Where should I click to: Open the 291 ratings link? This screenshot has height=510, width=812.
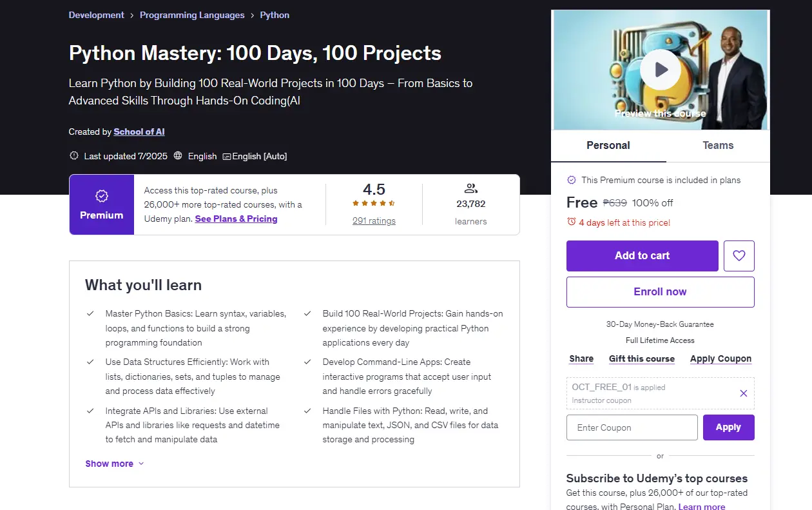point(374,221)
